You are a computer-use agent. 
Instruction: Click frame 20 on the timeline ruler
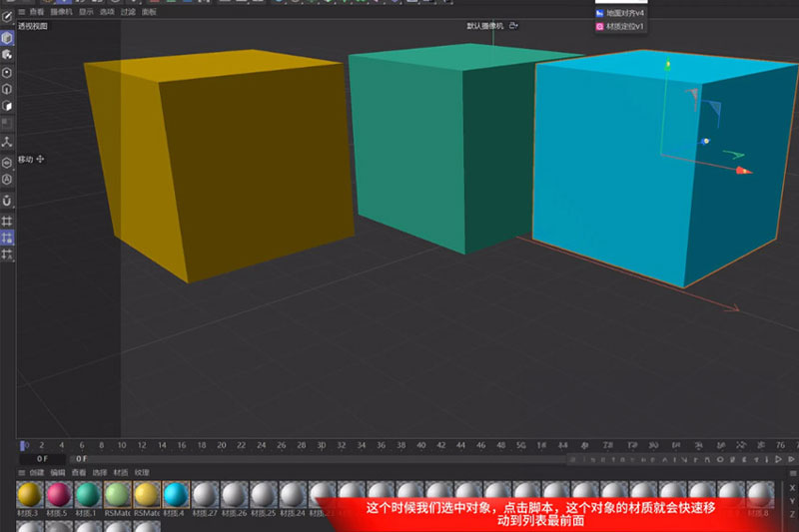(222, 445)
